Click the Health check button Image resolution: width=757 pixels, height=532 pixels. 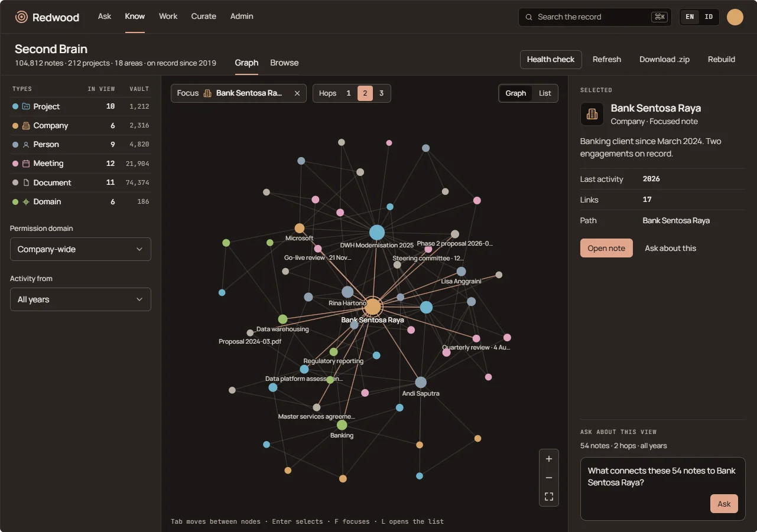(551, 60)
